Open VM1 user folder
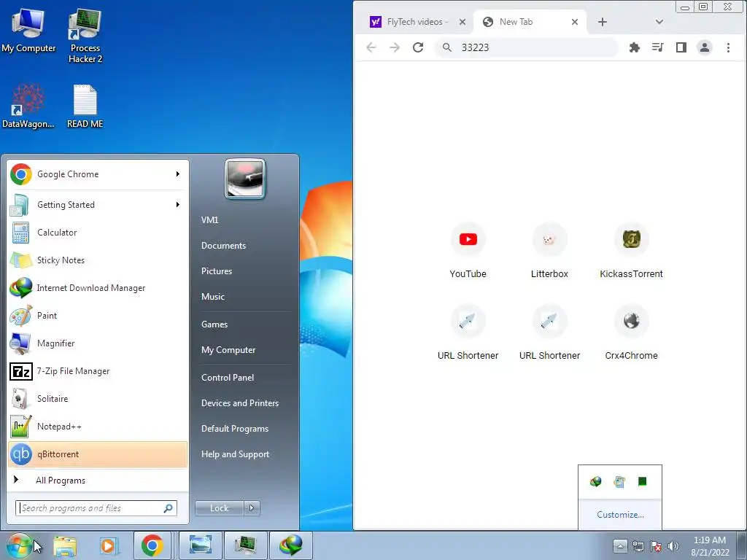The width and height of the screenshot is (747, 560). (209, 220)
